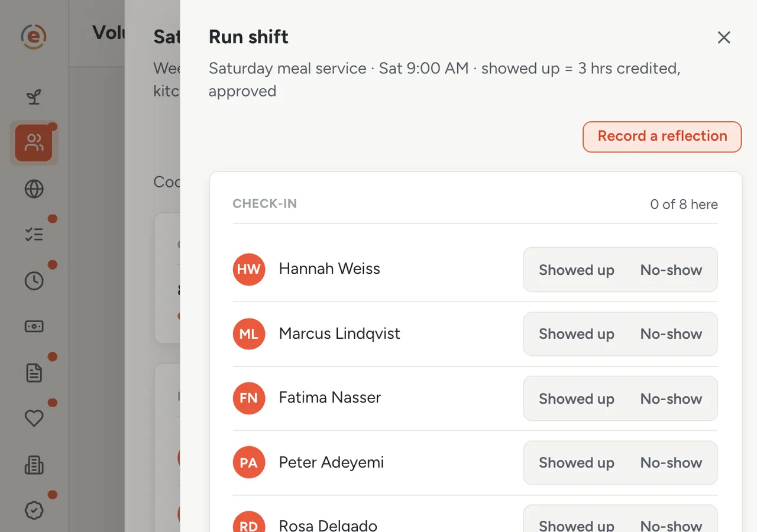Image resolution: width=757 pixels, height=532 pixels.
Task: Click the PA avatar for Peter Adeyemi
Action: (249, 463)
